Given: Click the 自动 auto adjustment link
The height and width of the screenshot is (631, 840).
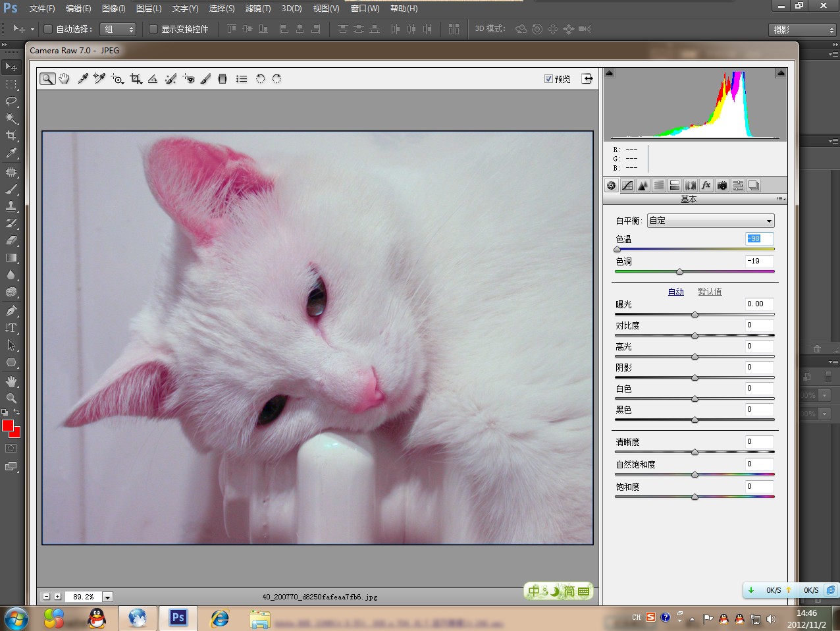Looking at the screenshot, I should (x=676, y=292).
